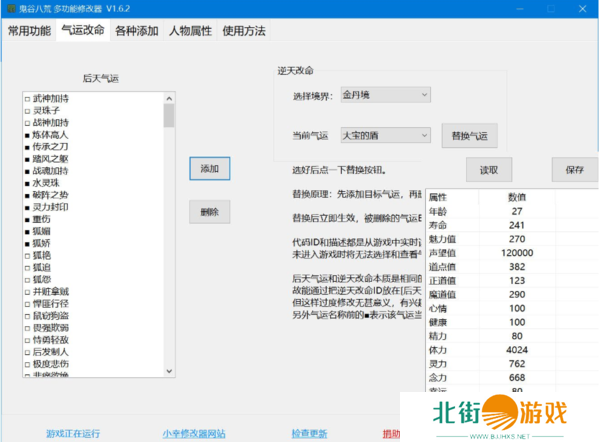Open the 各种添加 tab
Viewport: 600px width, 442px height.
136,31
